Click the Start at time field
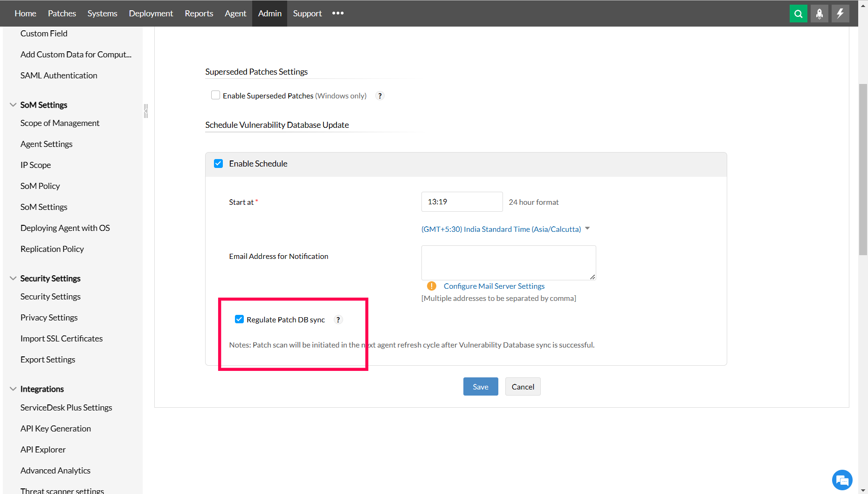Screen dimensions: 868x494 click(462, 202)
